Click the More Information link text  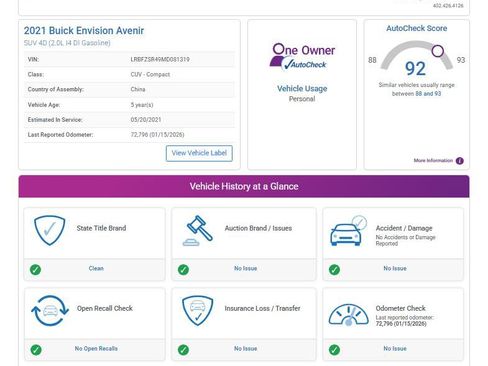tap(433, 161)
